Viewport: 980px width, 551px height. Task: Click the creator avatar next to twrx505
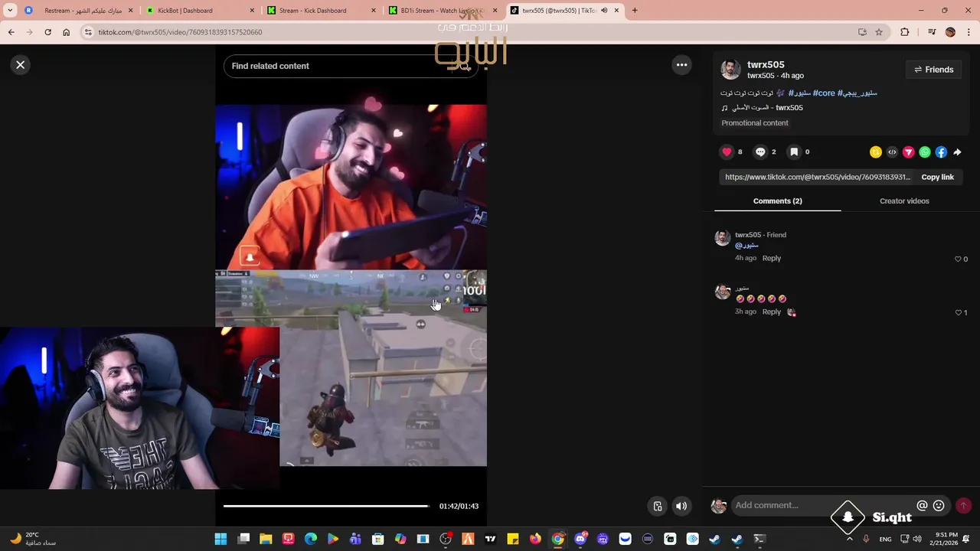(730, 69)
